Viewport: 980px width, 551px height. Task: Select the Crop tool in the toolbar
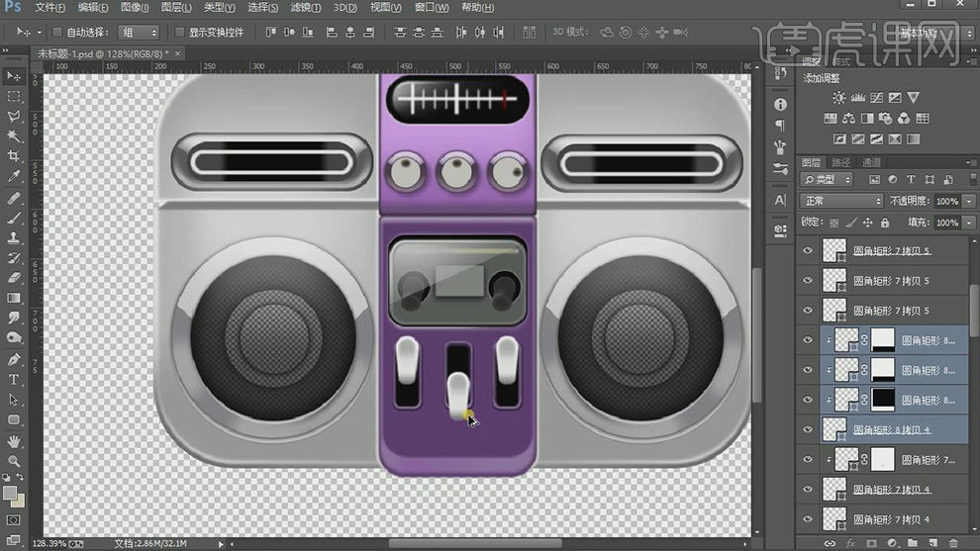[x=14, y=156]
